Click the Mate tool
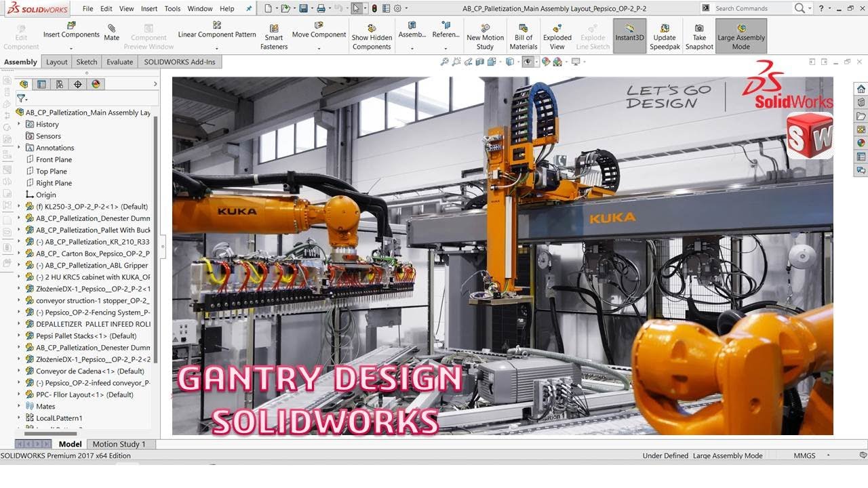The height and width of the screenshot is (488, 868). [112, 33]
